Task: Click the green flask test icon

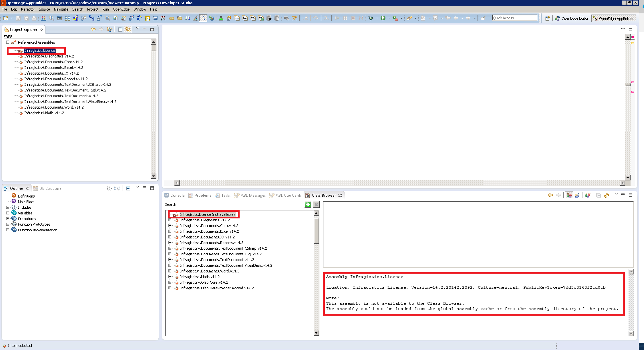Action: click(x=221, y=18)
